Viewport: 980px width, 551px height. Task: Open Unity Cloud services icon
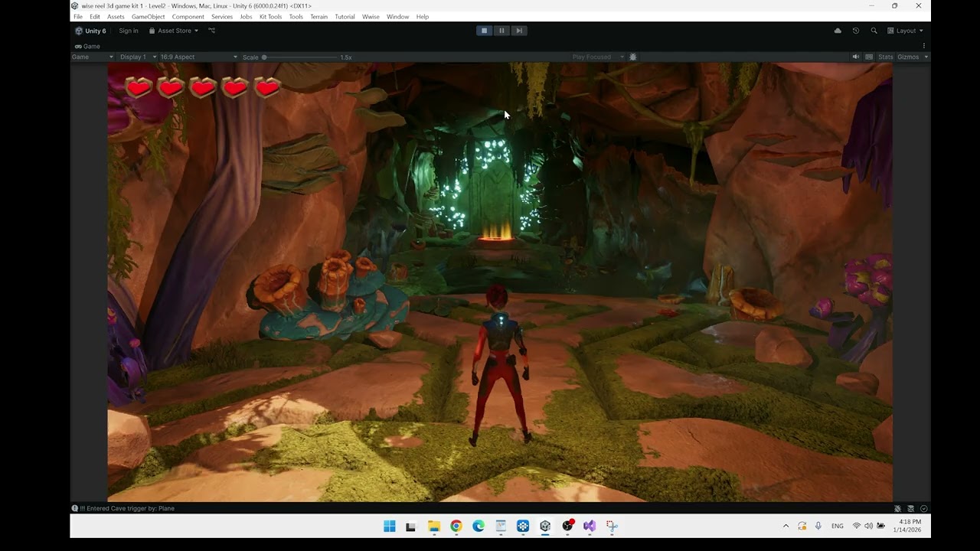point(838,31)
